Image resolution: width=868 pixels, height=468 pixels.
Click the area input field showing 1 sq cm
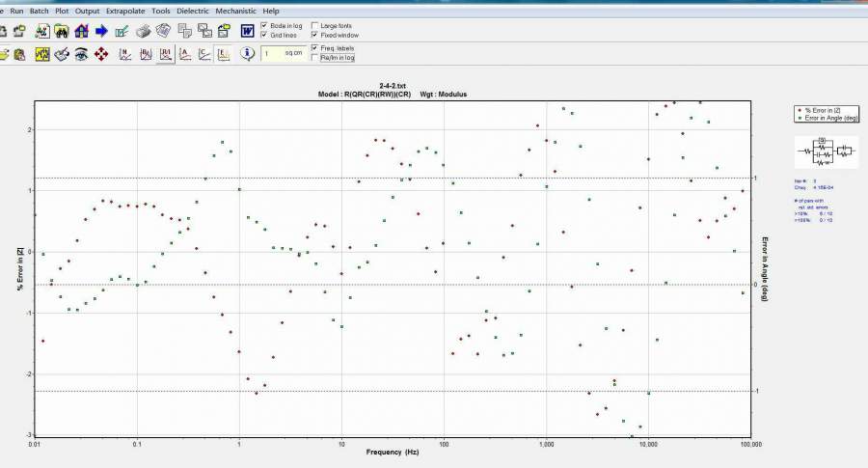pyautogui.click(x=284, y=53)
